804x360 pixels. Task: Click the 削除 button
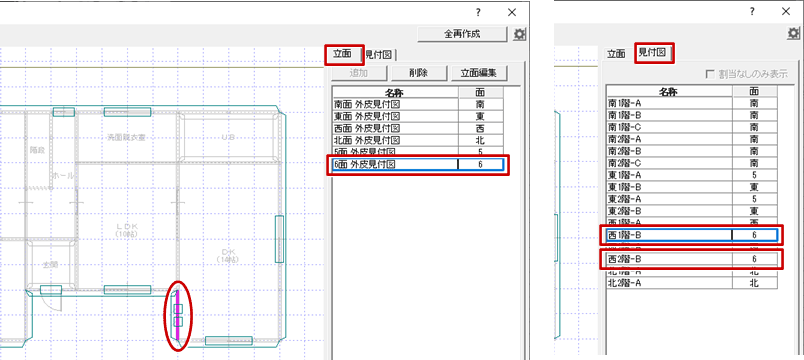(419, 73)
